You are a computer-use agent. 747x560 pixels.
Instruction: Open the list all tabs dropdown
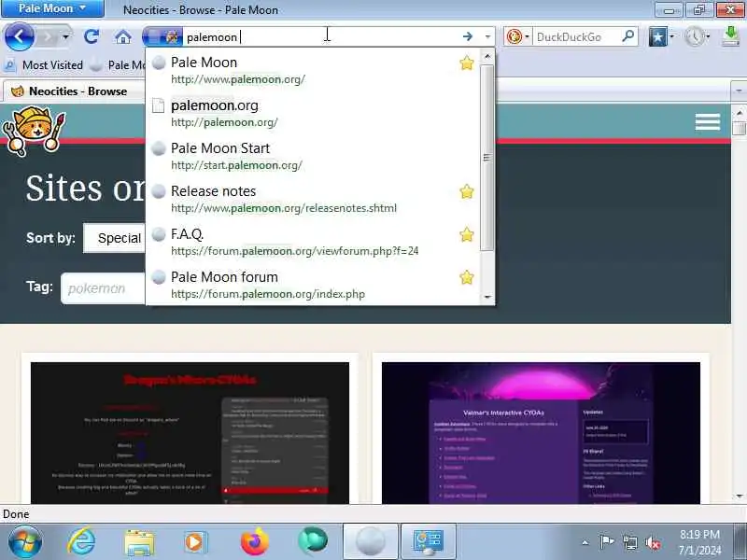coord(739,91)
